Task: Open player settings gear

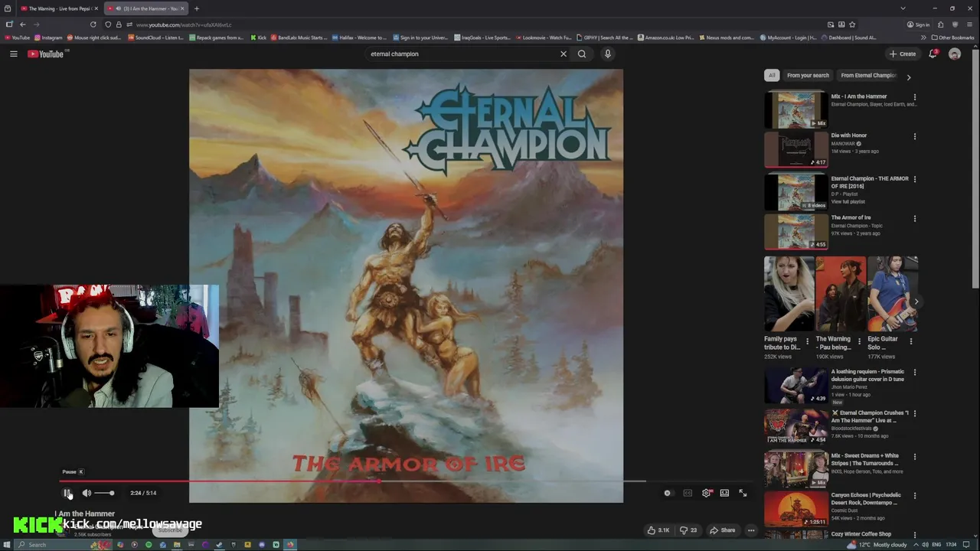Action: pyautogui.click(x=706, y=493)
